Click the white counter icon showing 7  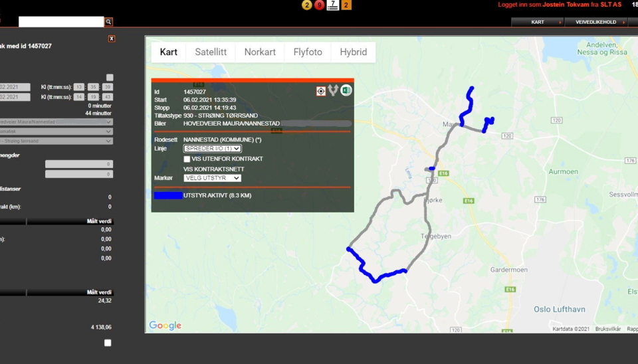click(x=333, y=5)
